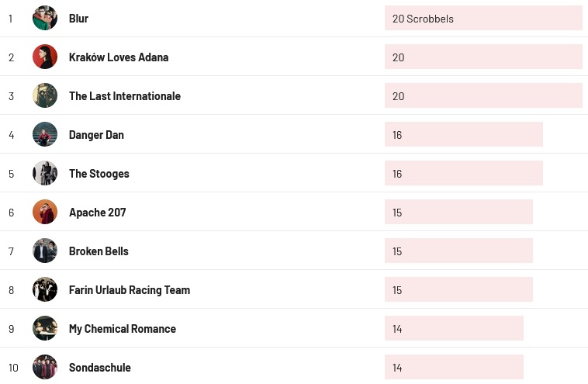This screenshot has height=384, width=588.
Task: Open the Blur artist link
Action: (x=78, y=19)
